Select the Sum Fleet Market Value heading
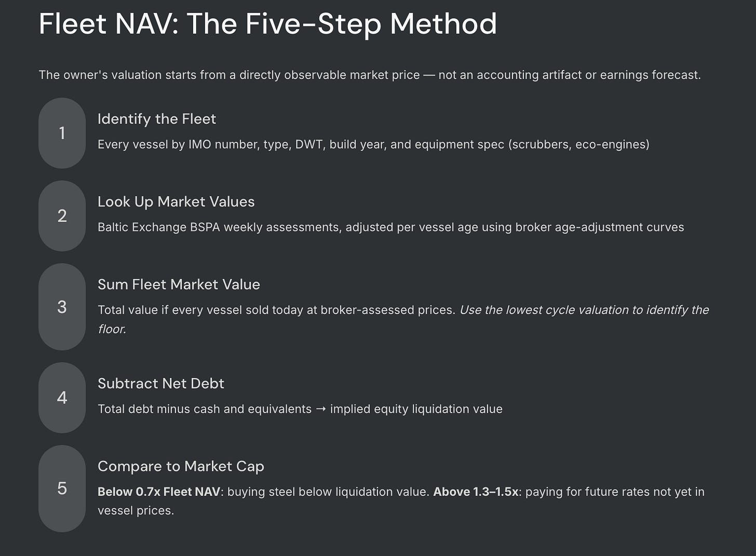 click(179, 284)
